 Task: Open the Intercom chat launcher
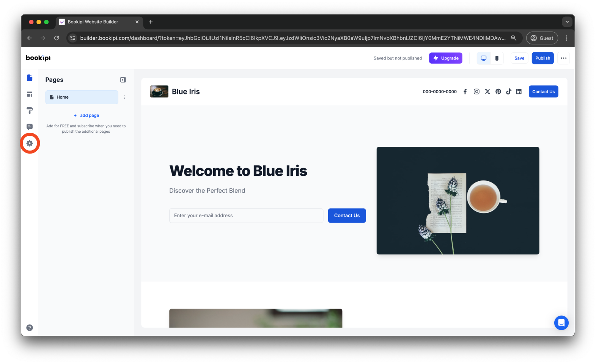pyautogui.click(x=561, y=323)
